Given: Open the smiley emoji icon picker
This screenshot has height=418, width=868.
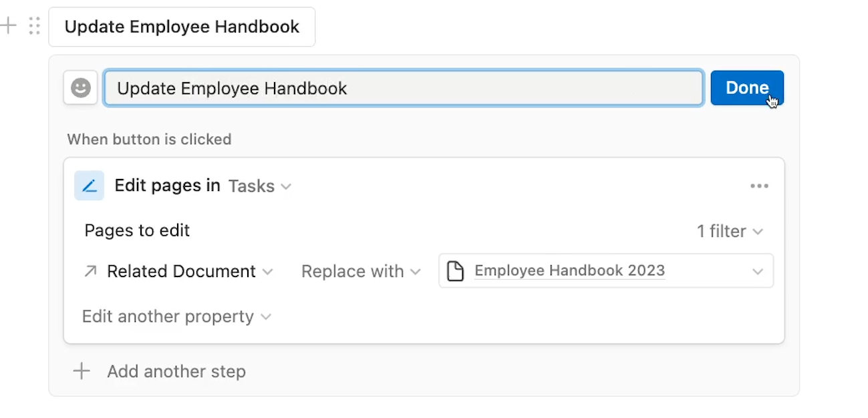Looking at the screenshot, I should click(x=81, y=88).
